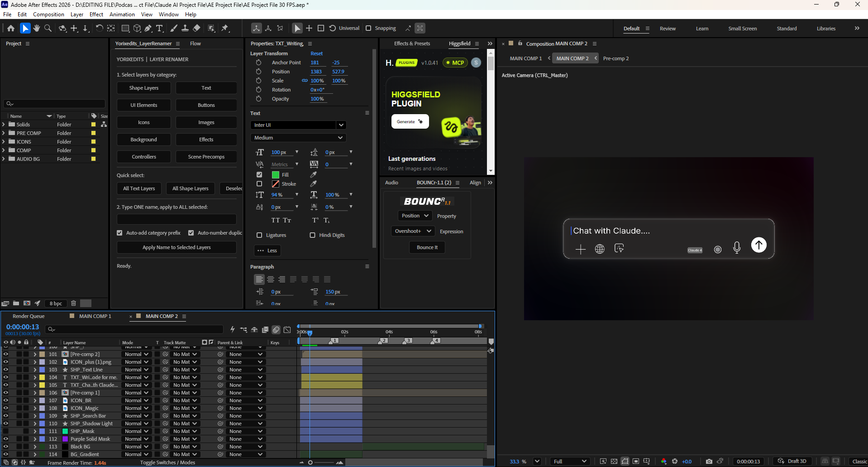Image resolution: width=868 pixels, height=467 pixels.
Task: Switch to Effects & Presets tab
Action: (412, 43)
